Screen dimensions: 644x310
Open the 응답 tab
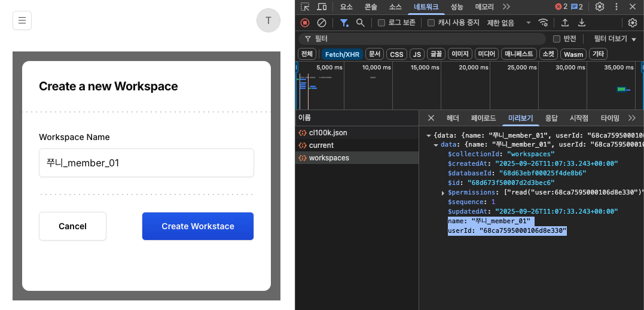click(551, 118)
